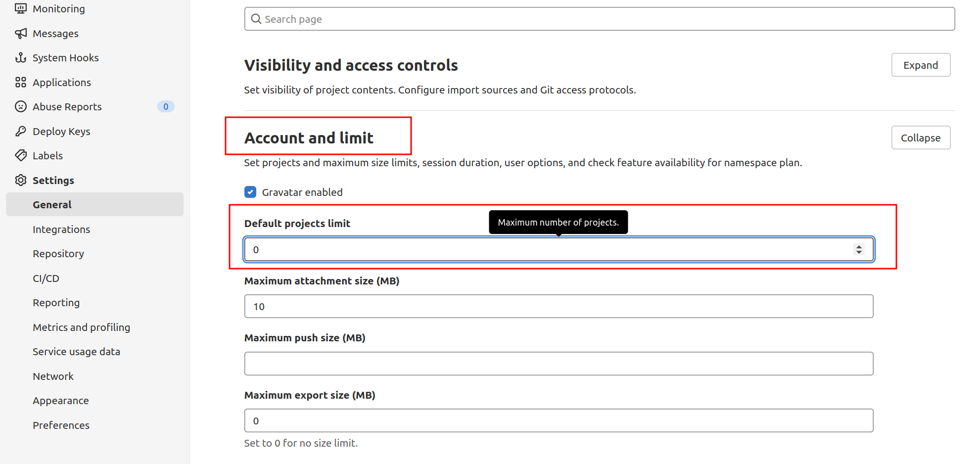Click the Labels tag icon

point(20,156)
